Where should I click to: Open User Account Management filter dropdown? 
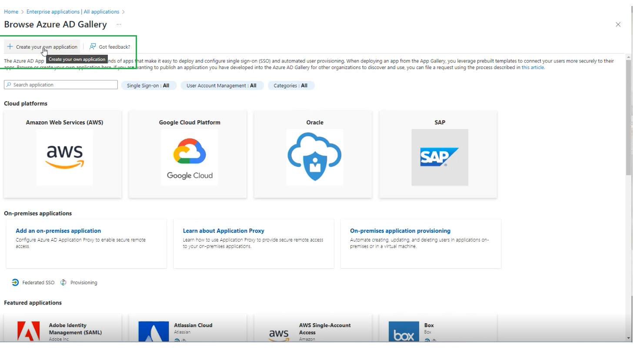point(222,86)
